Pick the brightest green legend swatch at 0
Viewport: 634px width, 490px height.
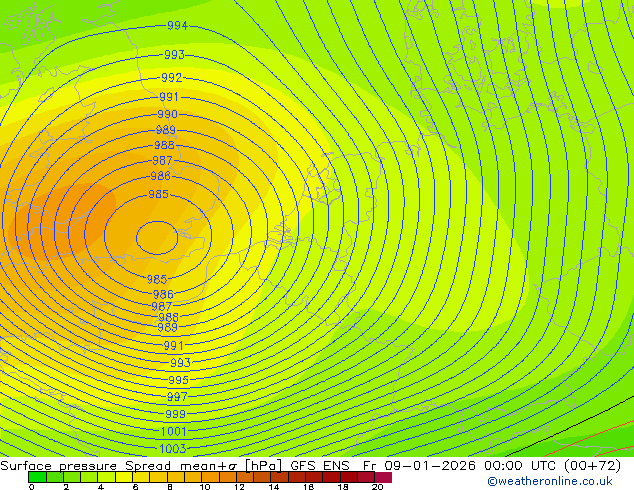37,477
